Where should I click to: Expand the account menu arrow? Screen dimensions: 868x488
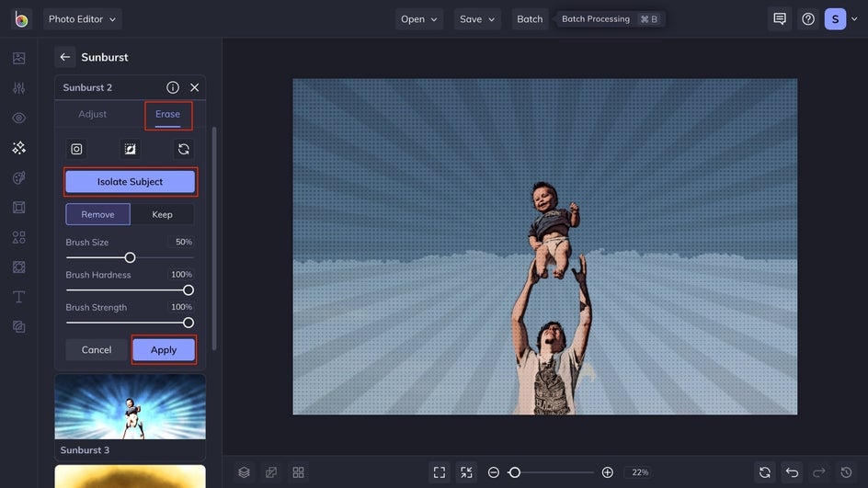(x=854, y=18)
